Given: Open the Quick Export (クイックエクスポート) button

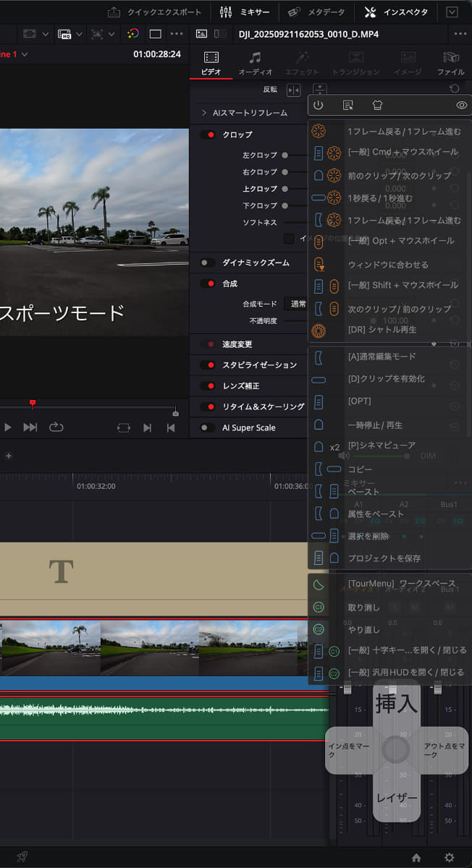Looking at the screenshot, I should pyautogui.click(x=154, y=12).
